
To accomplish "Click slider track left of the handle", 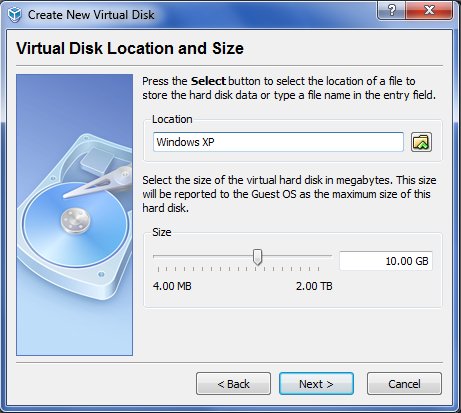I will coord(203,256).
